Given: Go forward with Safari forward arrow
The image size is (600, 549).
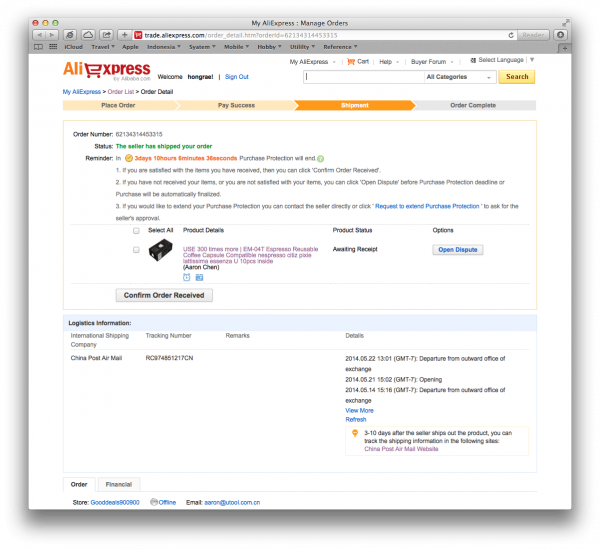Looking at the screenshot, I should (x=52, y=35).
